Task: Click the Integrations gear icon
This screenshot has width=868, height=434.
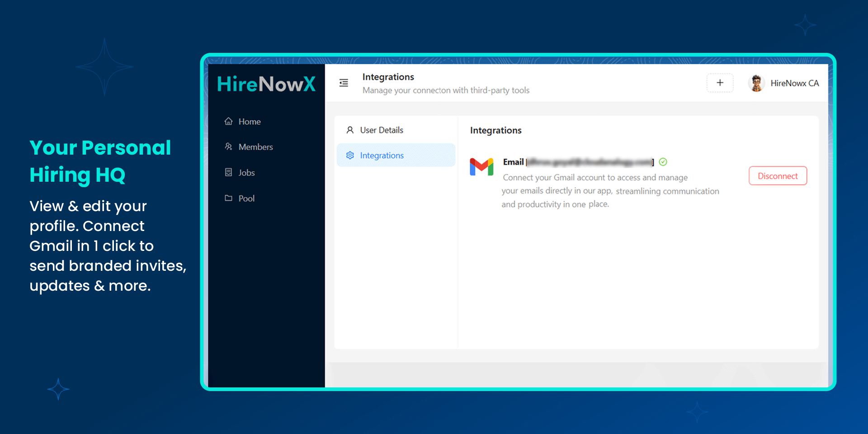Action: pyautogui.click(x=350, y=156)
